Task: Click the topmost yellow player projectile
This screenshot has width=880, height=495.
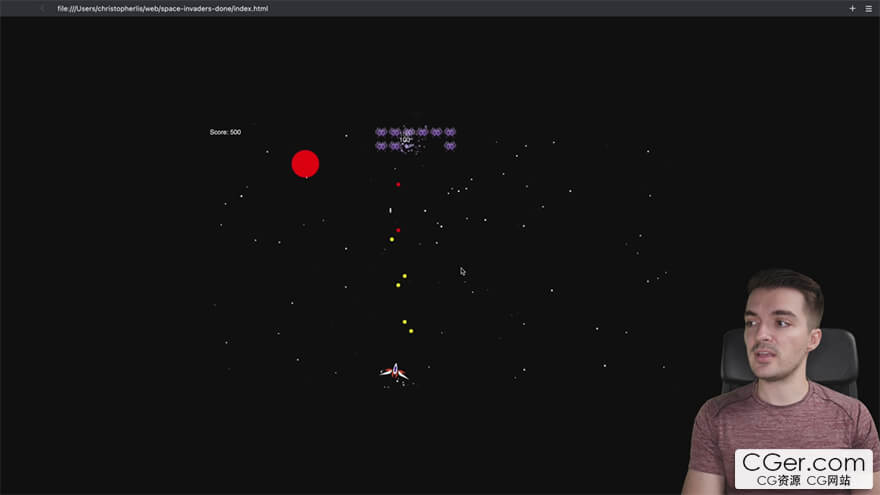Action: click(392, 239)
